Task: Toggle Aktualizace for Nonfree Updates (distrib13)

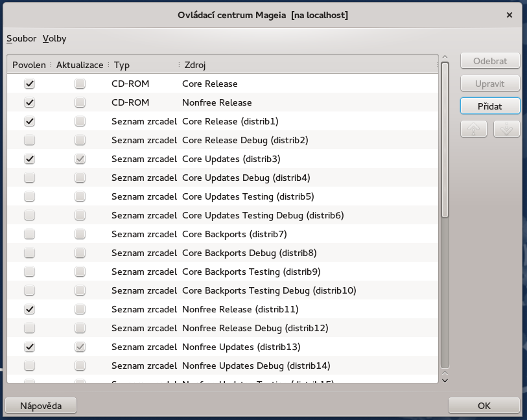Action: [x=80, y=347]
